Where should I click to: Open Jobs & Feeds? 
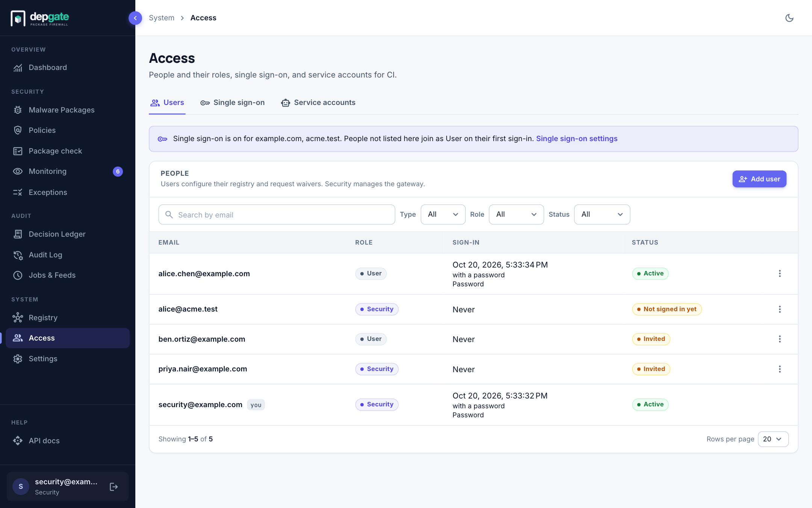[x=68, y=275]
